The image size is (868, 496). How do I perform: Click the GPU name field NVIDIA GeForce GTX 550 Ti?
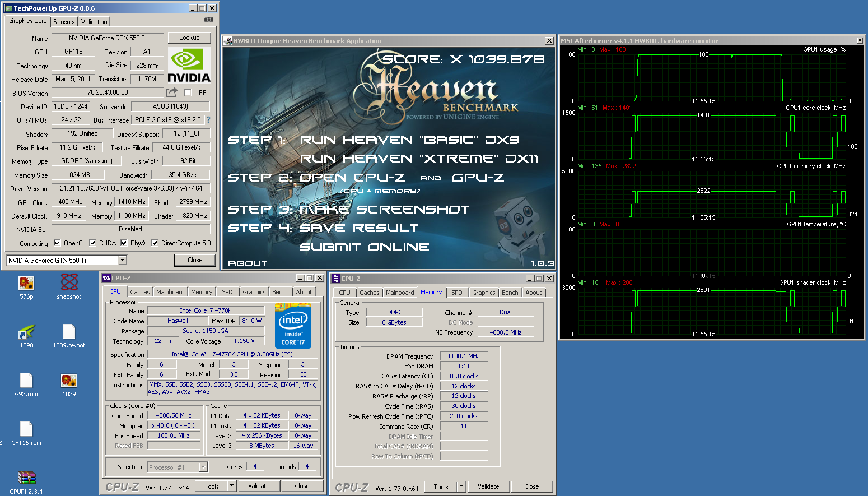click(108, 38)
